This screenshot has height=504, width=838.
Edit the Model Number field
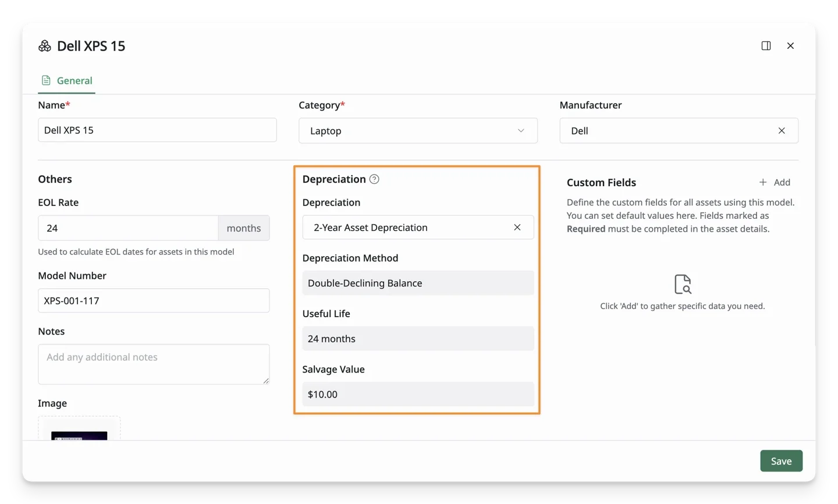coord(154,300)
